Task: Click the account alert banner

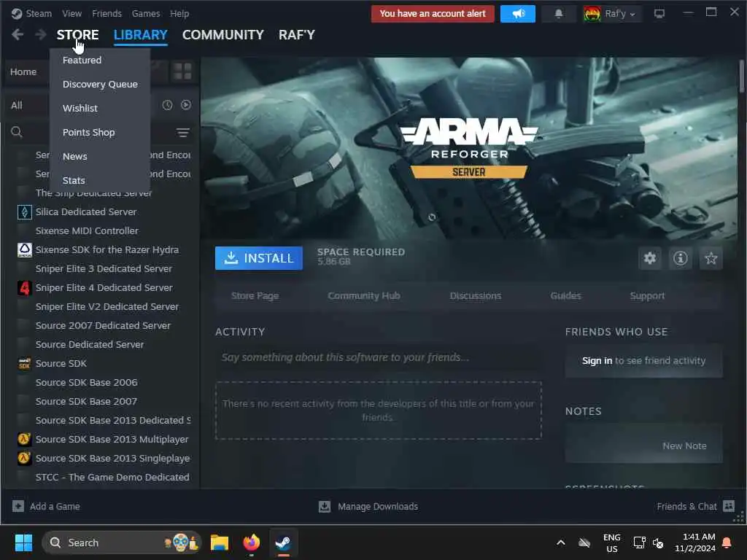Action: [x=433, y=14]
